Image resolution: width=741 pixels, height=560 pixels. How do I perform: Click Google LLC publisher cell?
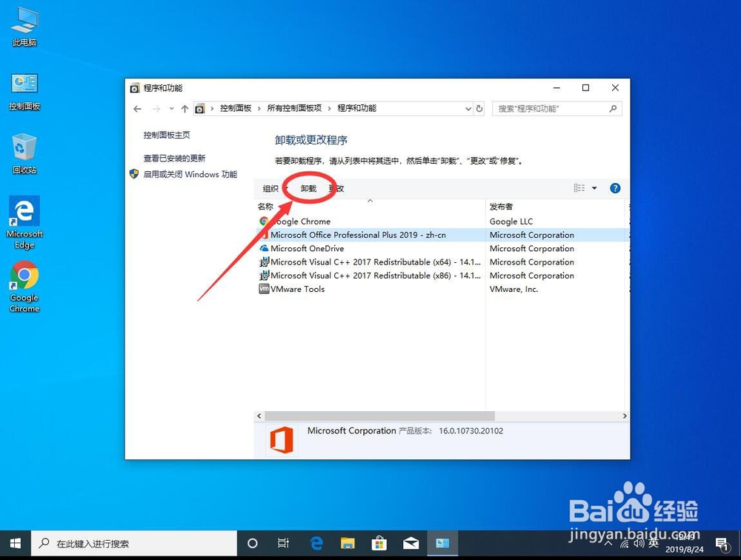[x=511, y=221]
